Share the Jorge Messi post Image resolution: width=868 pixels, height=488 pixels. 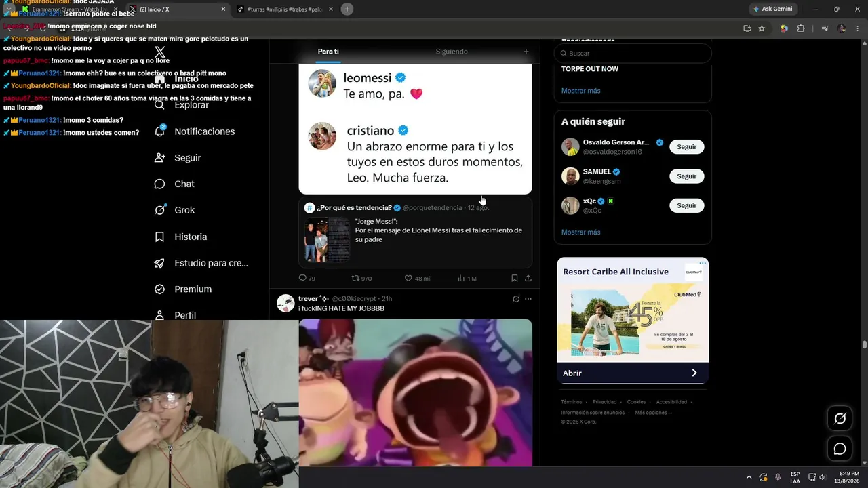click(x=528, y=278)
